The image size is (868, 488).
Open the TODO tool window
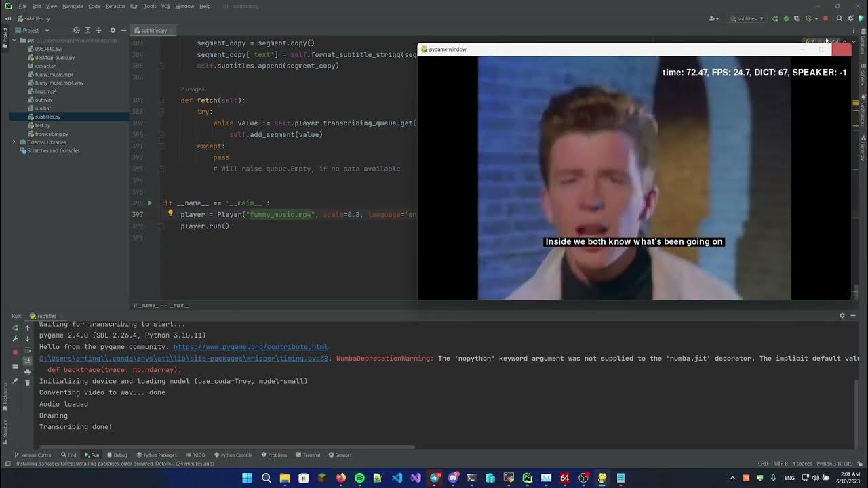point(195,455)
